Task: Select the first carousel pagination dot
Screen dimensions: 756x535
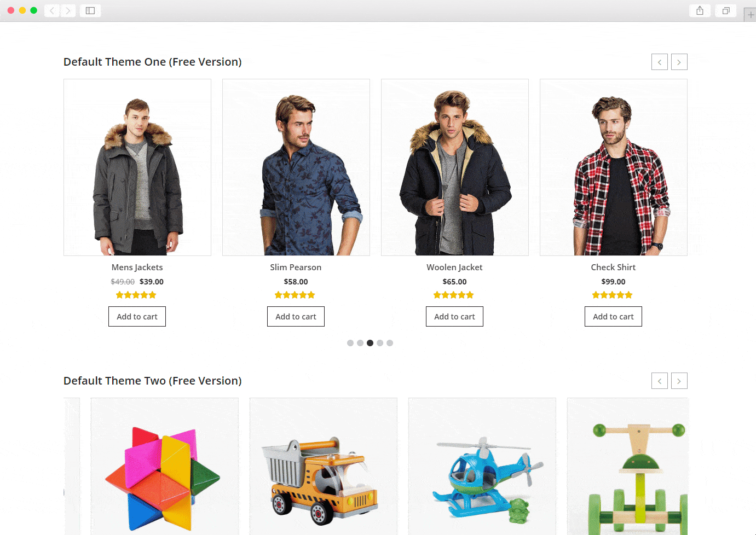Action: click(x=350, y=343)
